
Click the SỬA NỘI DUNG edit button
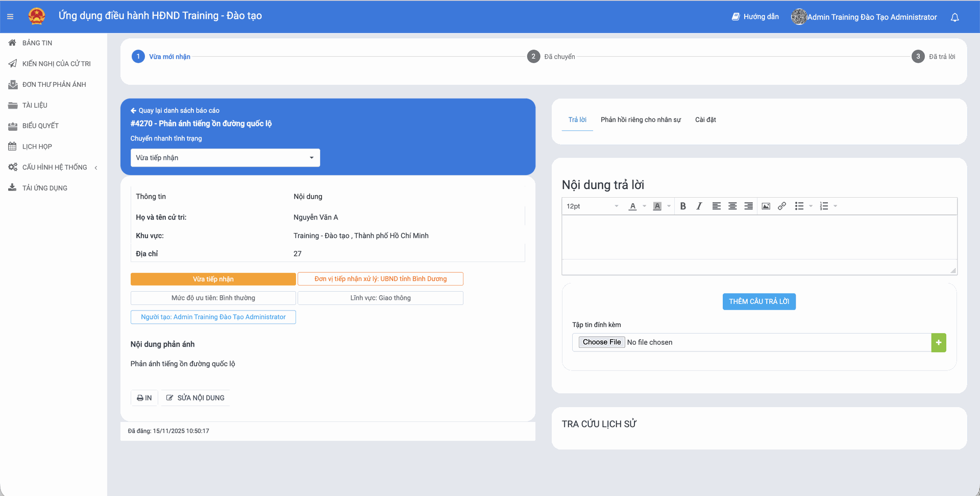coord(195,398)
